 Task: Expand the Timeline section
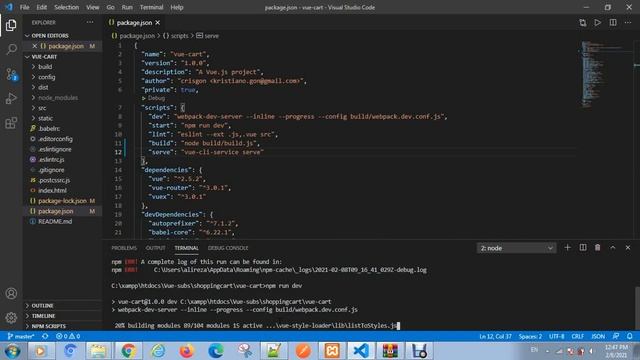coord(43,316)
